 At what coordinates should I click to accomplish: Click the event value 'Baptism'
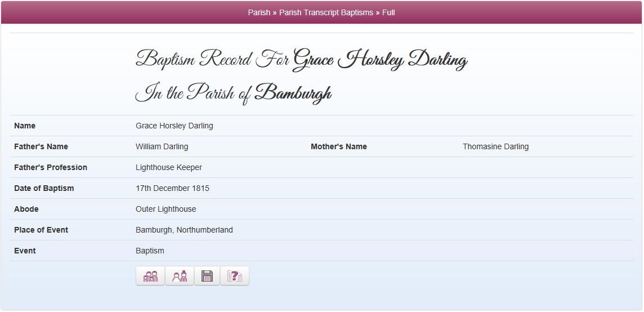tap(150, 251)
